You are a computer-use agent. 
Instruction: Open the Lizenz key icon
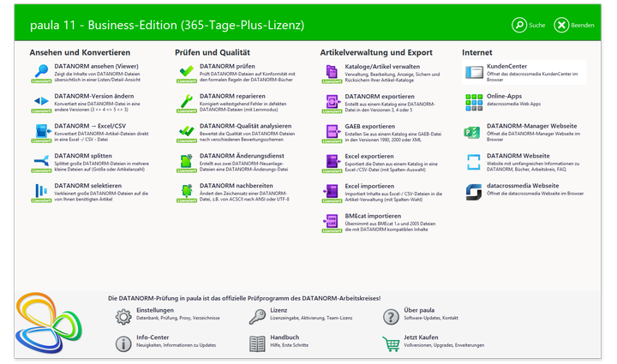click(x=257, y=317)
